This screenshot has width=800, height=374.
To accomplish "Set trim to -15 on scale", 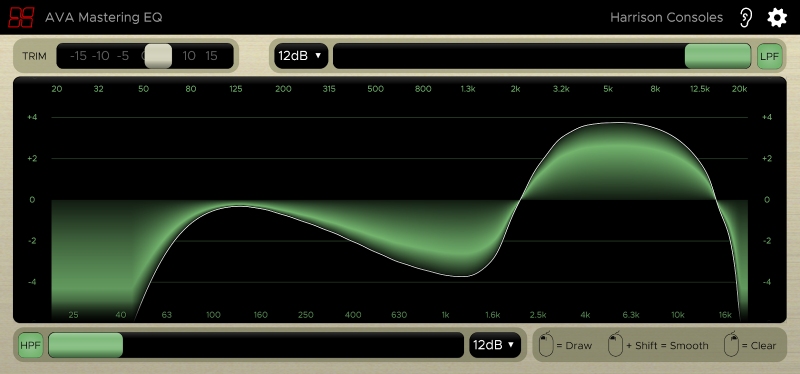I will [78, 56].
